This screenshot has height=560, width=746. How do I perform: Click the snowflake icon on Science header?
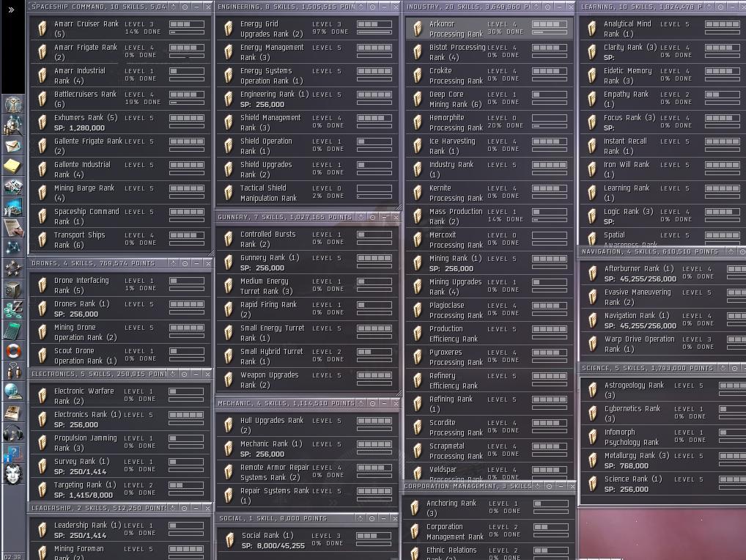(x=723, y=368)
